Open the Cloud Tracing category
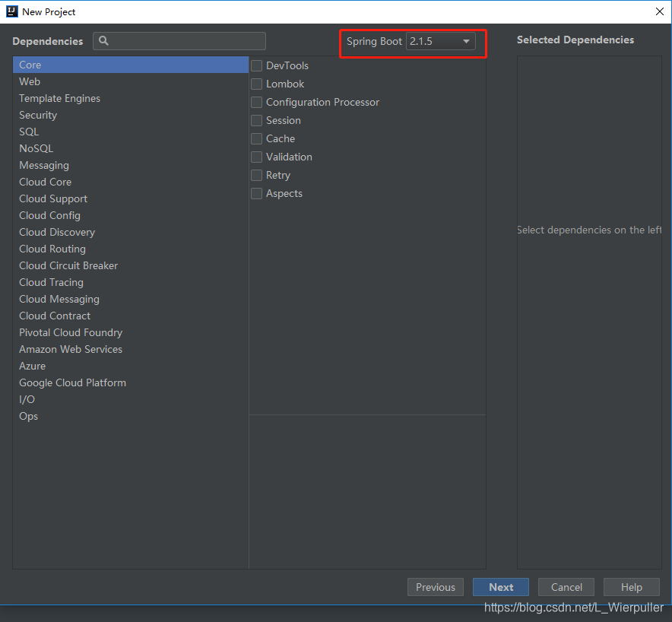 click(x=131, y=282)
